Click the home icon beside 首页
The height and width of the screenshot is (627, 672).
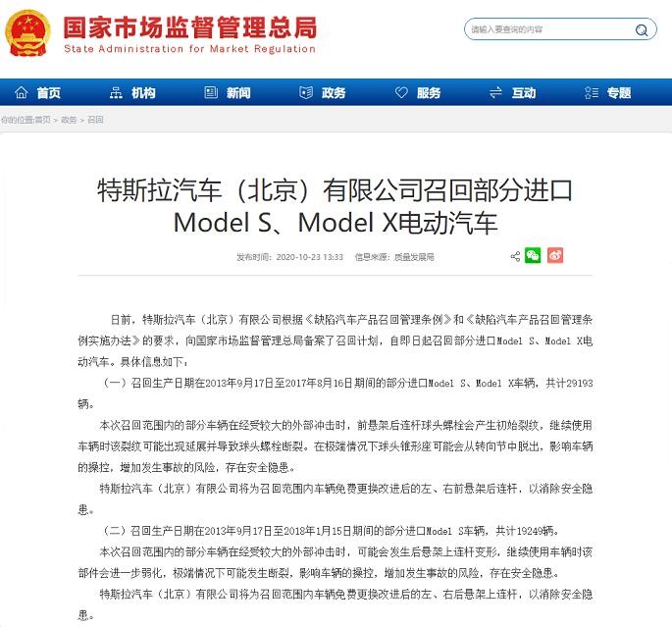point(21,92)
